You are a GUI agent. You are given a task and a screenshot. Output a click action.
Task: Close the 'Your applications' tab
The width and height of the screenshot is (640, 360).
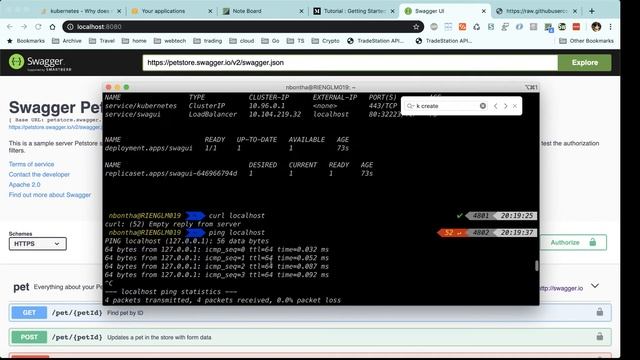click(x=210, y=11)
